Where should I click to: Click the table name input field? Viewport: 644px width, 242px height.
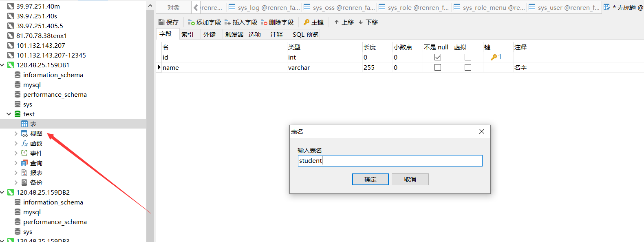coord(390,161)
